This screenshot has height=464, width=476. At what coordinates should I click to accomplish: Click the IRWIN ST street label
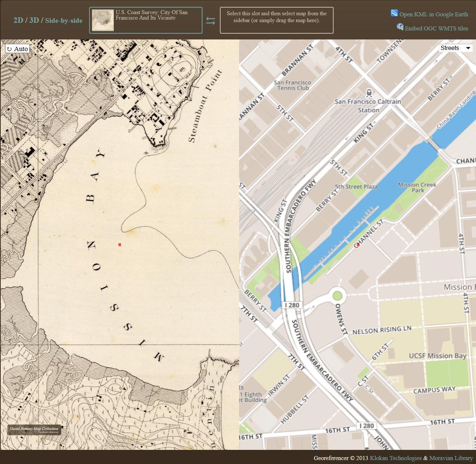pyautogui.click(x=279, y=386)
